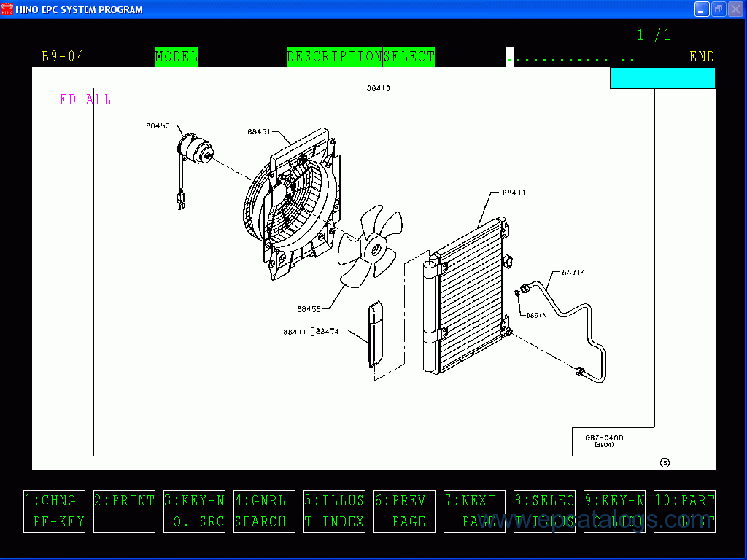The height and width of the screenshot is (560, 747).
Task: Minimize the HINO EPC window
Action: tap(702, 9)
